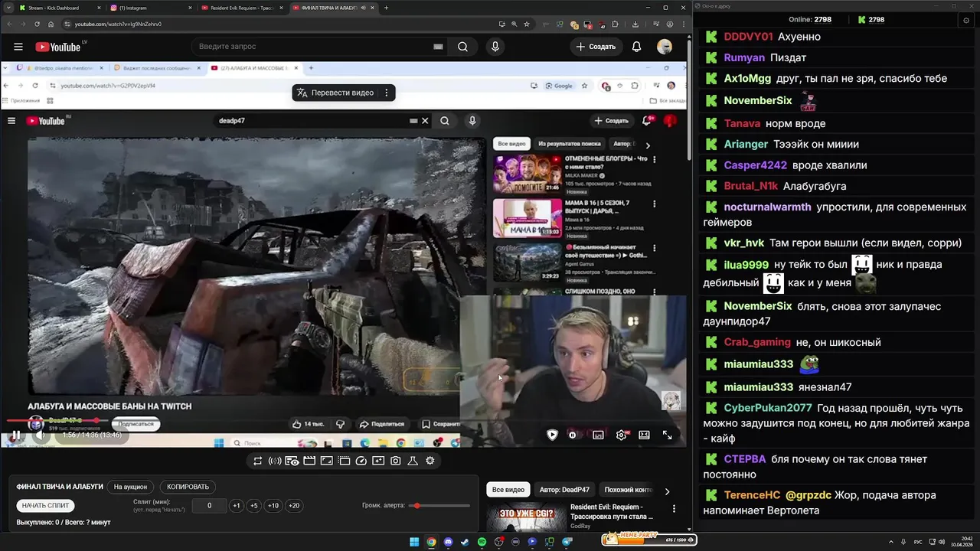The image size is (980, 551).
Task: Click the На аукцион button
Action: 130,487
